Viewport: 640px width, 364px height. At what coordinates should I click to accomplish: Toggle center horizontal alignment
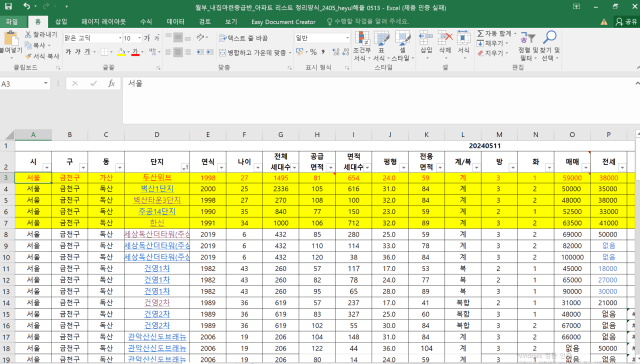(x=178, y=52)
